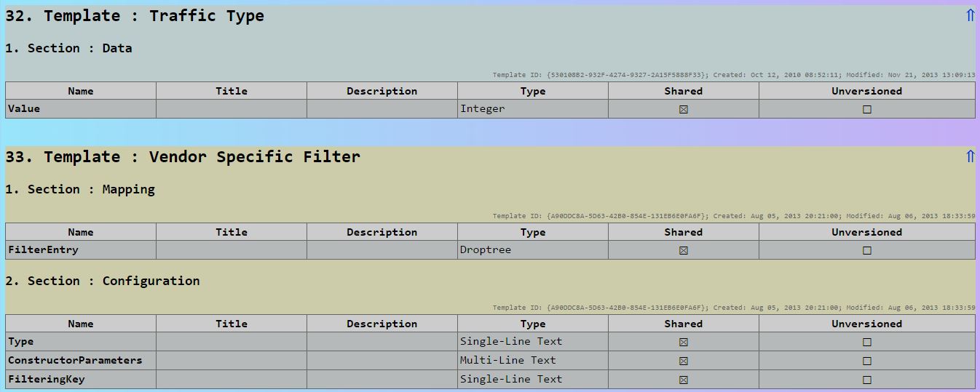This screenshot has height=392, width=980.
Task: Click the 'Integer' type cell
Action: [x=533, y=108]
